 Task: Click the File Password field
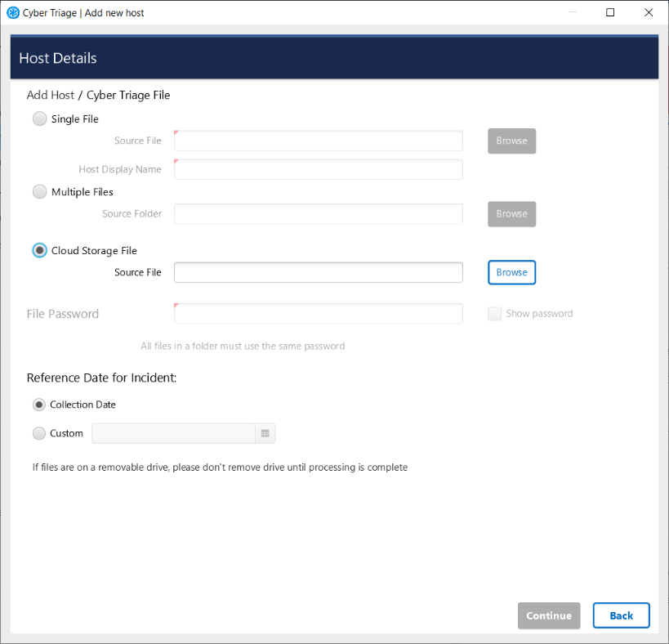(x=318, y=313)
